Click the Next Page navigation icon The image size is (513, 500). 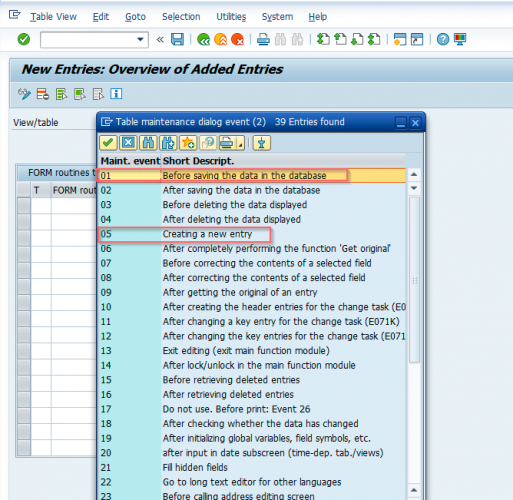pos(357,39)
